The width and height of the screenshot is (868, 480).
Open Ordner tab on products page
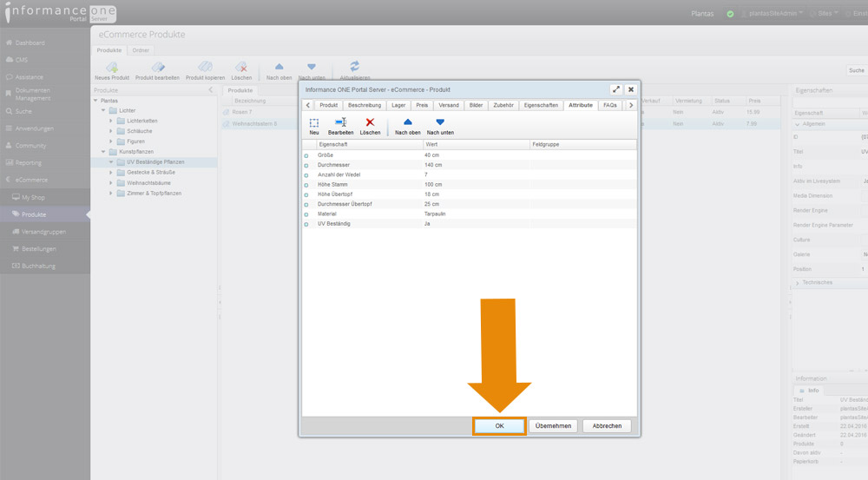[x=141, y=50]
